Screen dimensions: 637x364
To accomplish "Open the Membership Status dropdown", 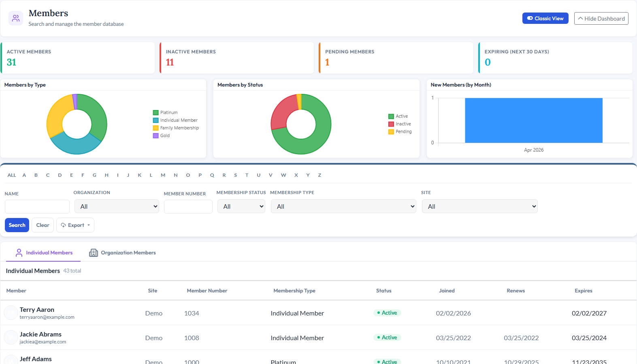I will 241,206.
